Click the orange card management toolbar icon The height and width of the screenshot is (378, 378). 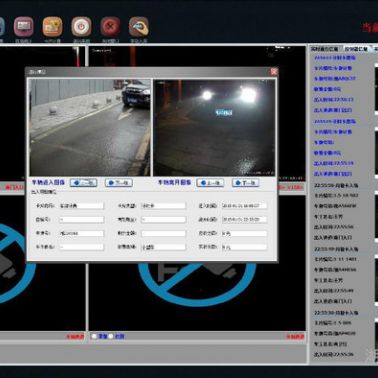(x=52, y=27)
